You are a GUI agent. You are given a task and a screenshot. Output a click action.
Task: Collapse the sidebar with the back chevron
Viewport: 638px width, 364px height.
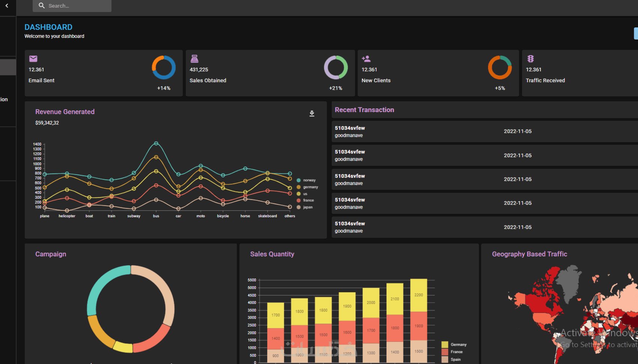(x=7, y=6)
